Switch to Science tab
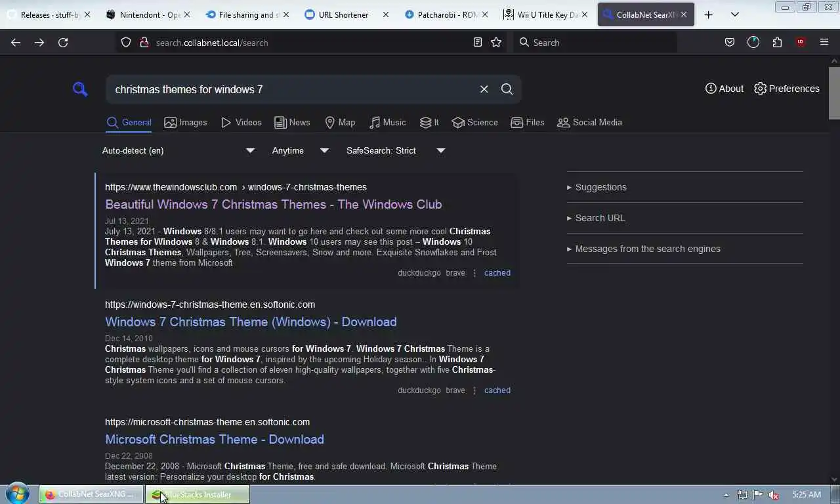840x504 pixels. pos(474,123)
